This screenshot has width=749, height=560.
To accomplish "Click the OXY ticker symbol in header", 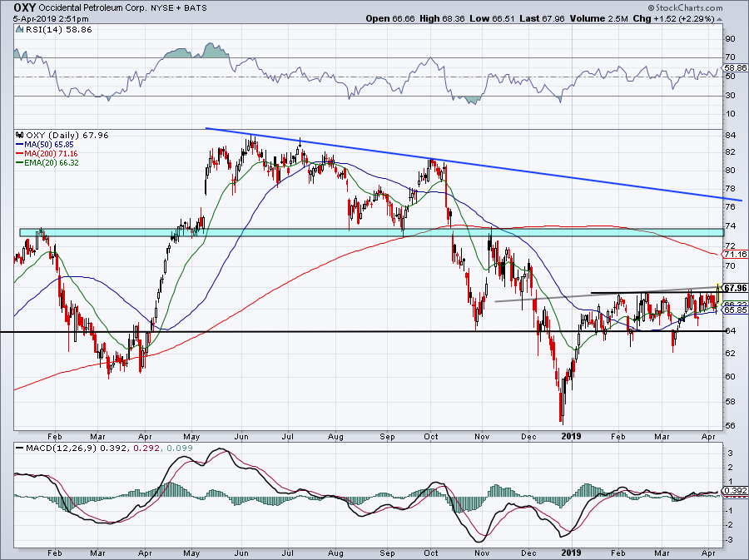I will (24, 7).
